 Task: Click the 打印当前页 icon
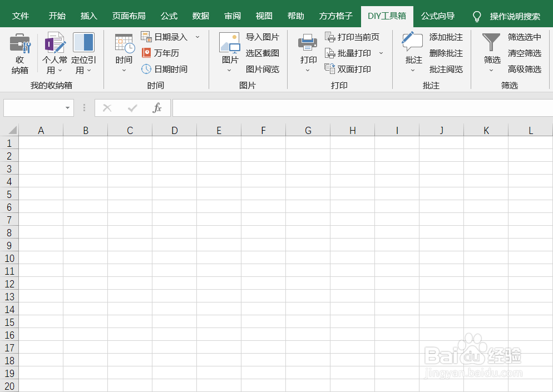(354, 37)
